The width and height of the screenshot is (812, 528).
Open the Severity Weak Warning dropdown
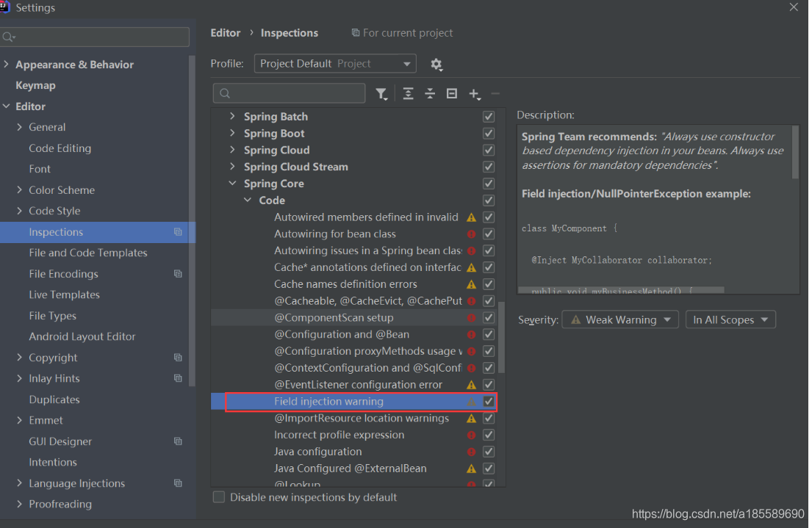tap(620, 320)
